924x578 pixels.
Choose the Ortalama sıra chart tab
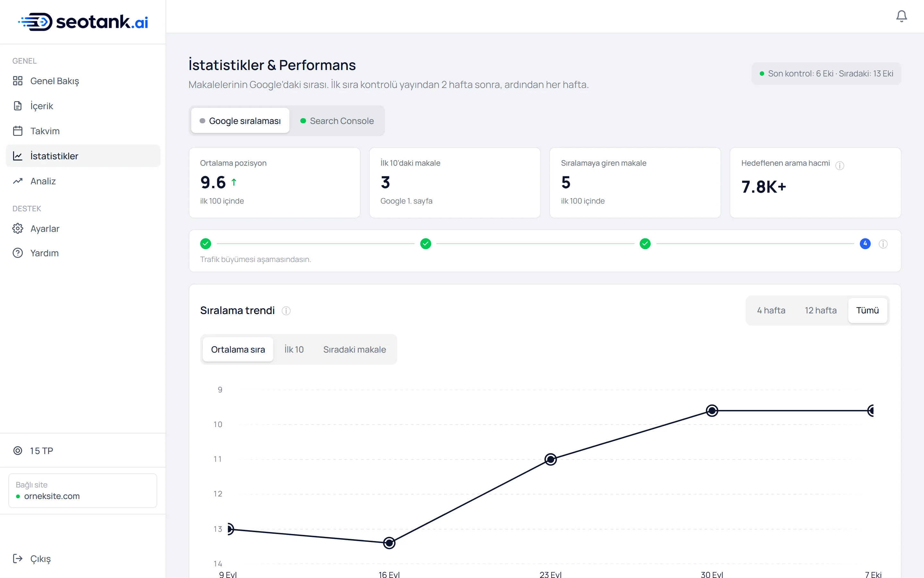tap(238, 349)
